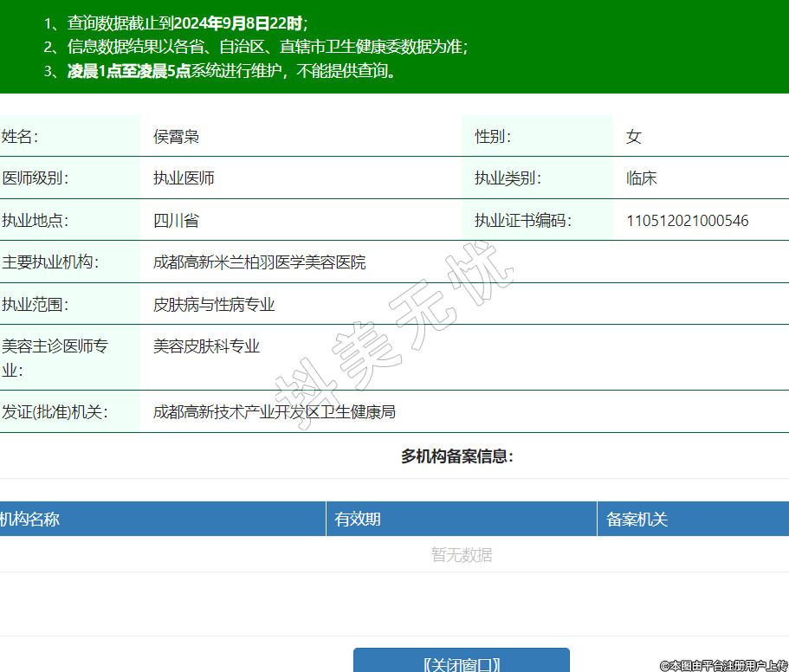Click the 【关闭窗口】 button
Viewport: 789px width, 672px height.
tap(461, 662)
